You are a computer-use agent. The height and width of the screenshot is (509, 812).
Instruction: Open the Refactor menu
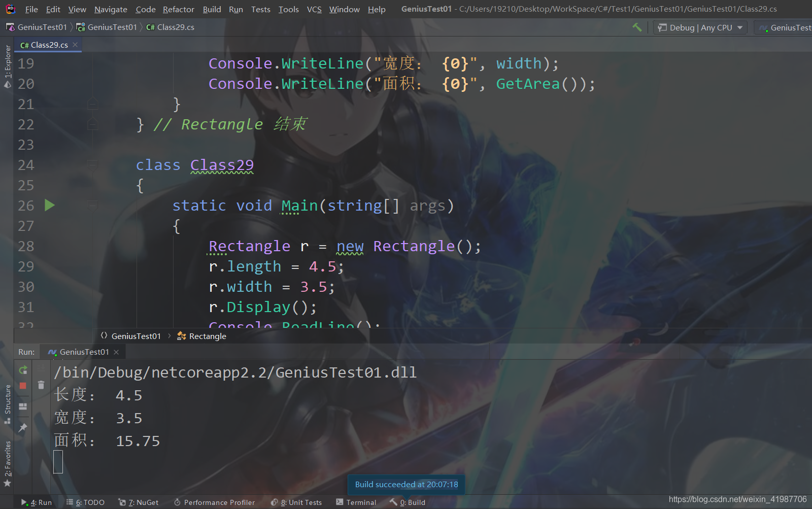click(179, 9)
